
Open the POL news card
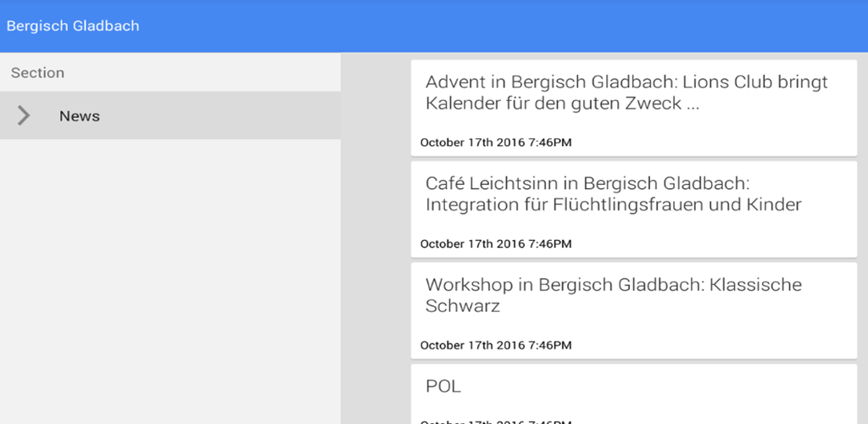pos(634,394)
